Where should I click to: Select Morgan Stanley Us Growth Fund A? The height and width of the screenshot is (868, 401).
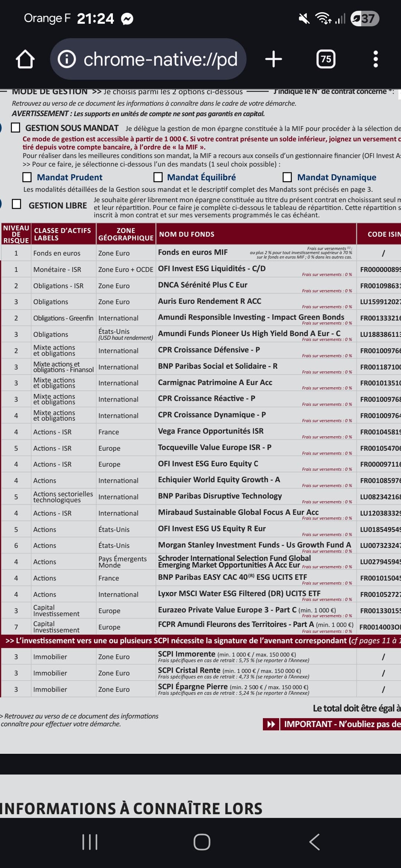[x=255, y=545]
